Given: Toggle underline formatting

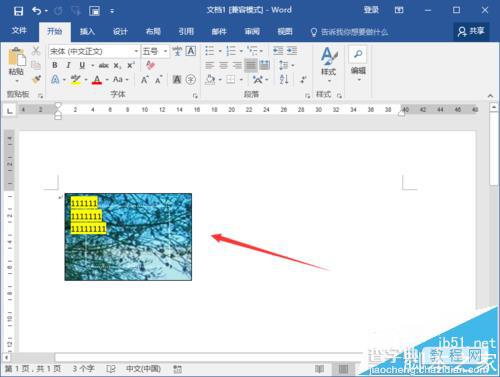Looking at the screenshot, I should 82,65.
